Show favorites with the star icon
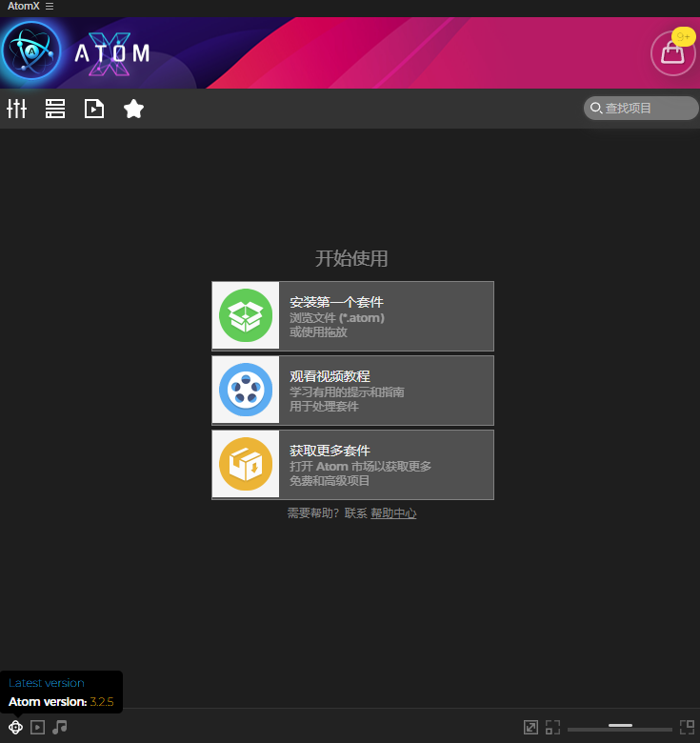 tap(133, 109)
